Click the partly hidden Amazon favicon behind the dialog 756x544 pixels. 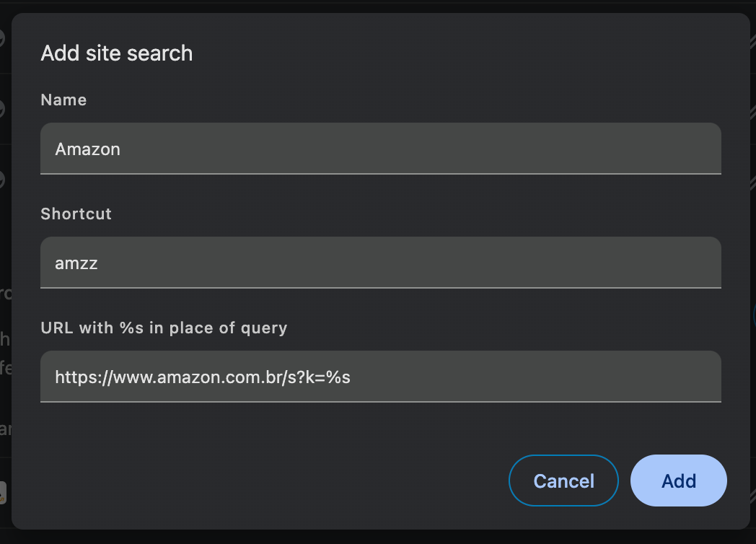[2, 493]
